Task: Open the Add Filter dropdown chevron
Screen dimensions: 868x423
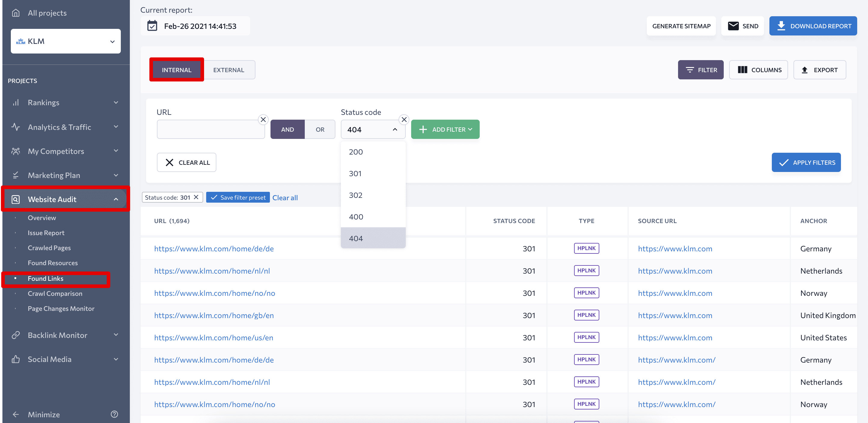Action: (470, 130)
